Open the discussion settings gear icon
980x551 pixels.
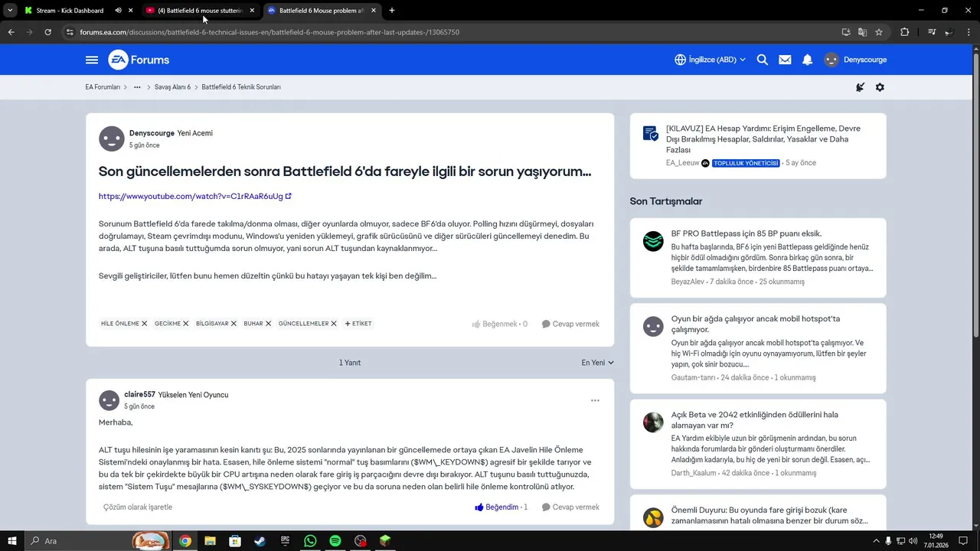tap(880, 87)
